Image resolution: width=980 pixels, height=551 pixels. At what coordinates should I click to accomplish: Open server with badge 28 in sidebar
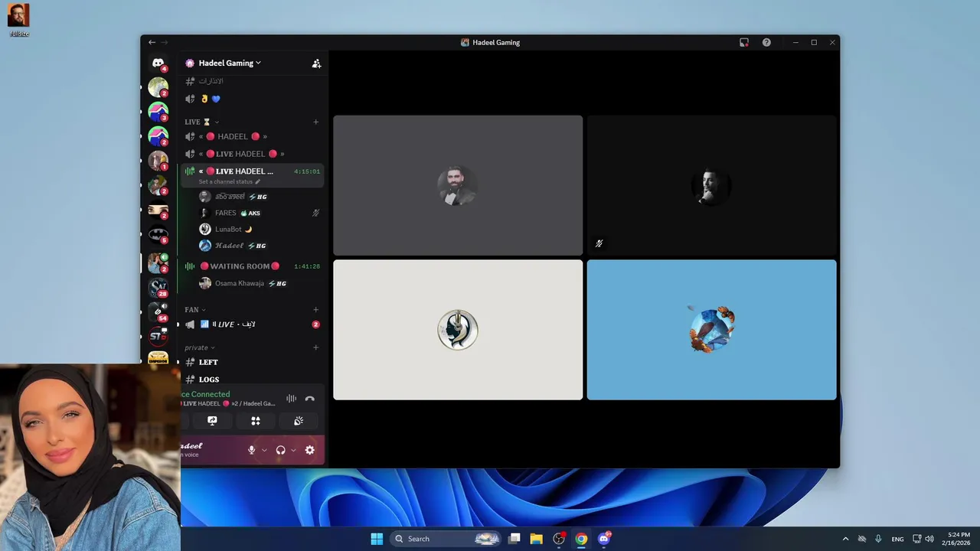(x=158, y=287)
